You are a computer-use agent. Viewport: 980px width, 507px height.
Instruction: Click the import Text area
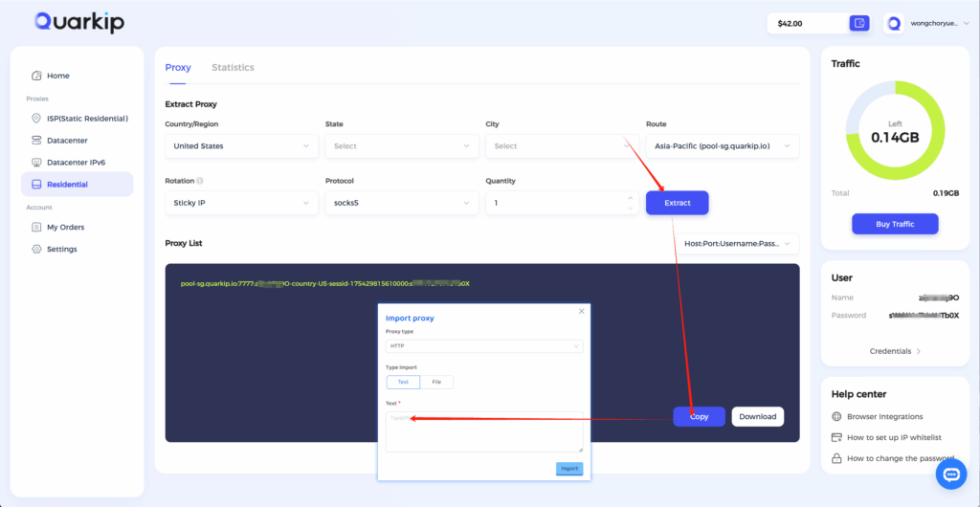[484, 431]
